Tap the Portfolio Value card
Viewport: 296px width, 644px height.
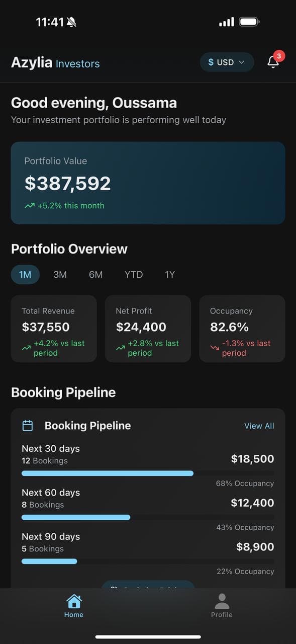(x=148, y=182)
